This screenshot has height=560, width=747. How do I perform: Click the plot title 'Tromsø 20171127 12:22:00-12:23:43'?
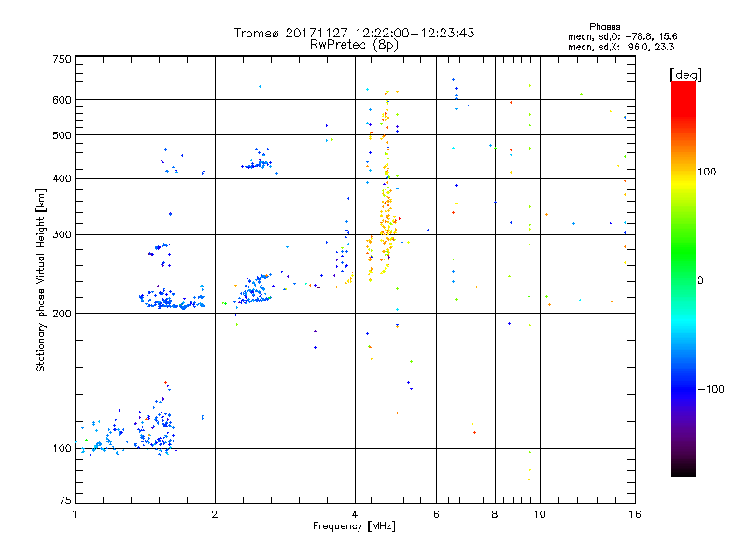pos(354,33)
